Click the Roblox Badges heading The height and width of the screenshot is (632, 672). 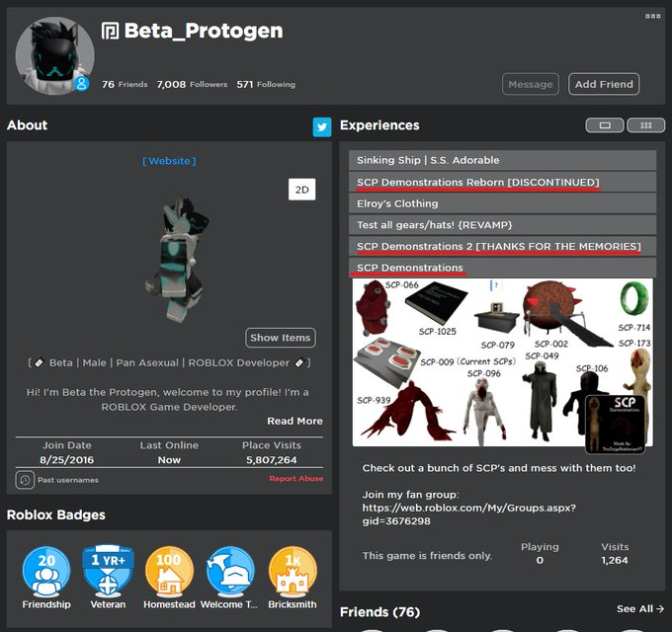coord(55,514)
